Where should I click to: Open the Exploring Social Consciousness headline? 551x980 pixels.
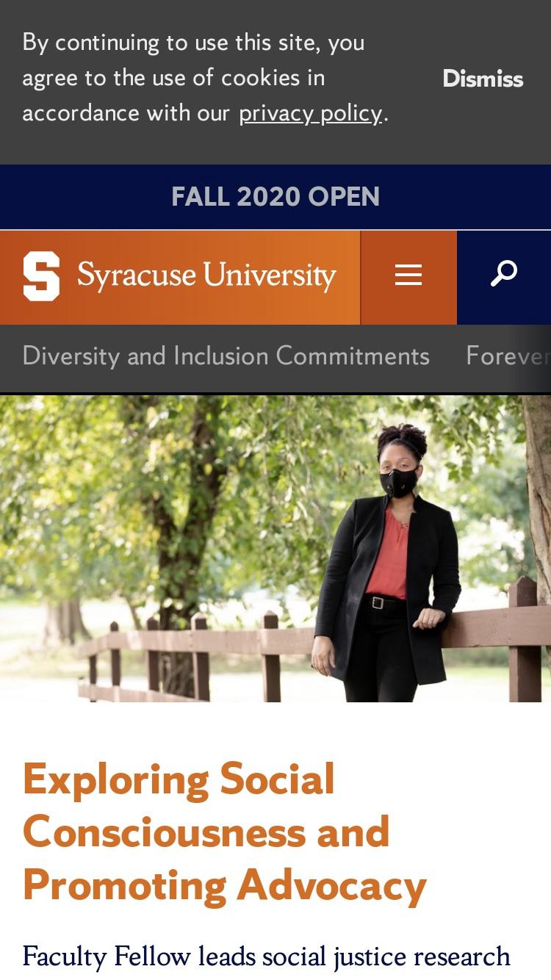(x=225, y=832)
